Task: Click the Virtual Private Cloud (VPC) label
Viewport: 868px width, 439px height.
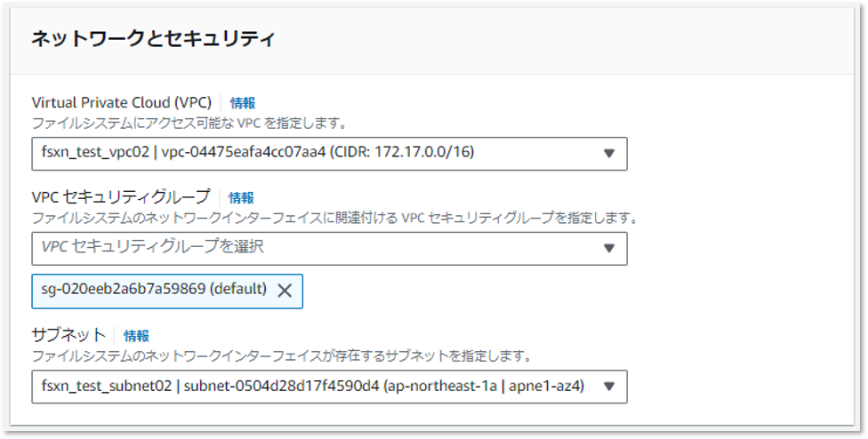Action: coord(122,103)
